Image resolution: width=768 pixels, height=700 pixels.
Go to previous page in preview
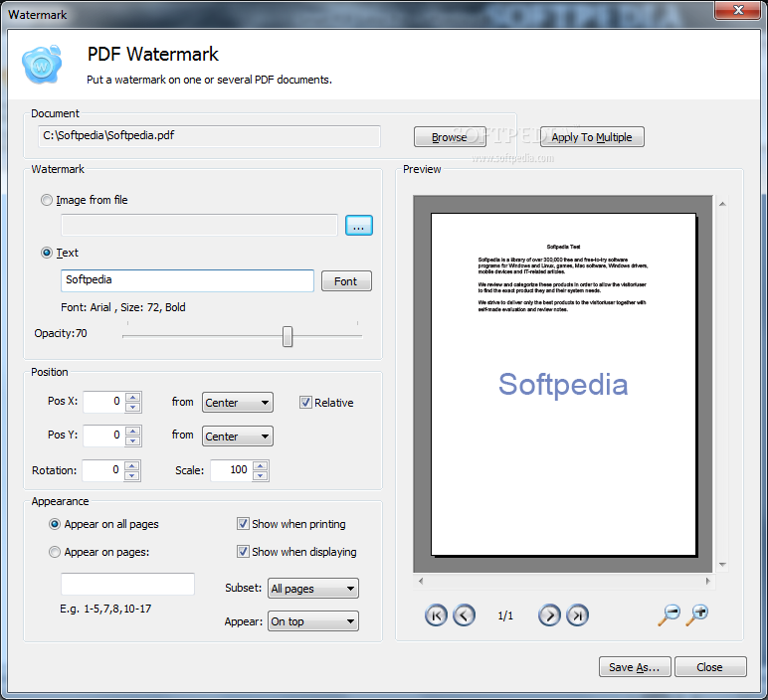click(464, 615)
